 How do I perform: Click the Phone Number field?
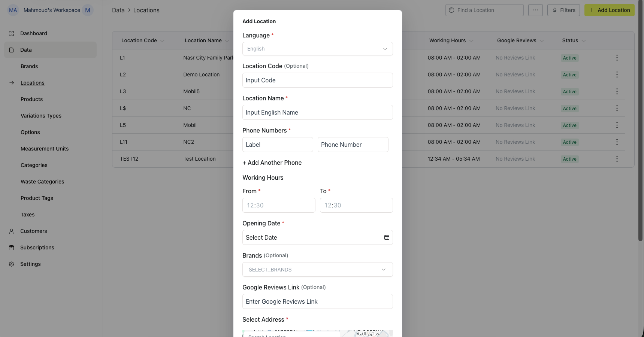[x=353, y=145]
